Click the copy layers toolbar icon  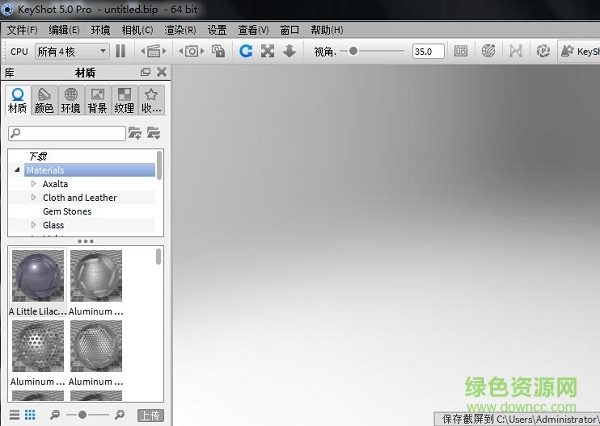point(218,51)
